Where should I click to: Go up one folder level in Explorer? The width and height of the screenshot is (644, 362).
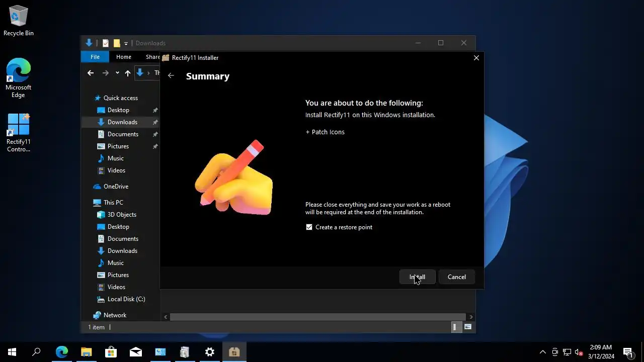(x=128, y=73)
